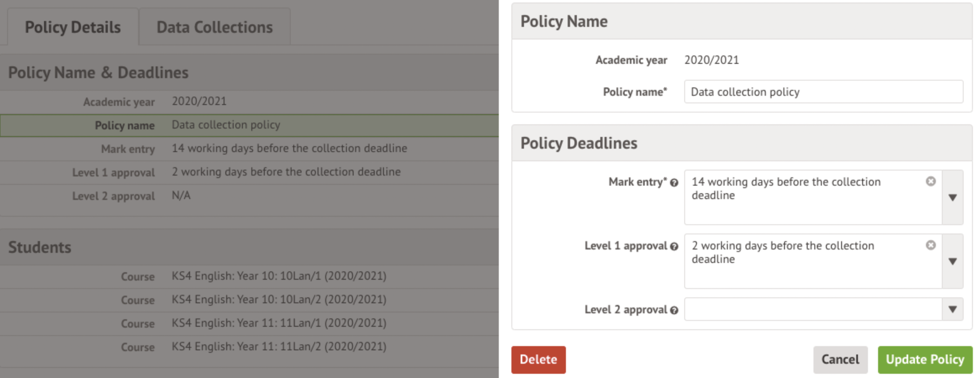Expand the Level 1 approval dropdown arrow
This screenshot has height=378, width=980.
[x=952, y=261]
